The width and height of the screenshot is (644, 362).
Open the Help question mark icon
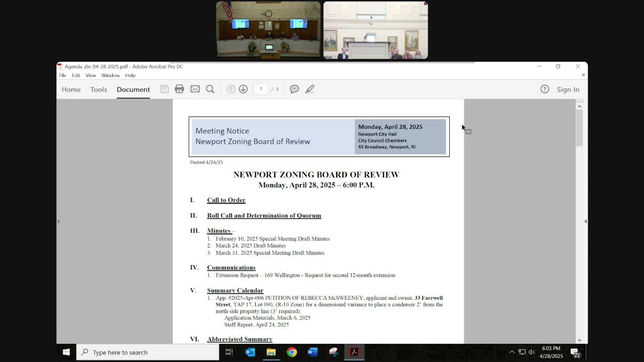click(544, 89)
